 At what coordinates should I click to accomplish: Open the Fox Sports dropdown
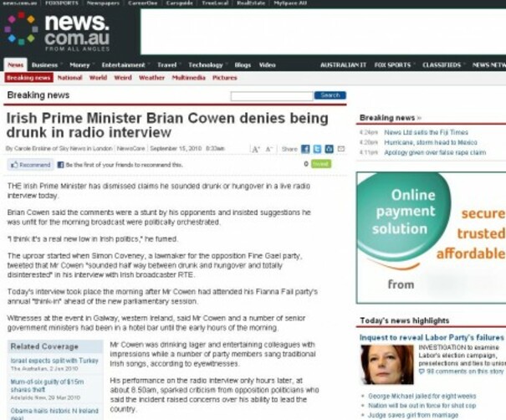point(395,65)
